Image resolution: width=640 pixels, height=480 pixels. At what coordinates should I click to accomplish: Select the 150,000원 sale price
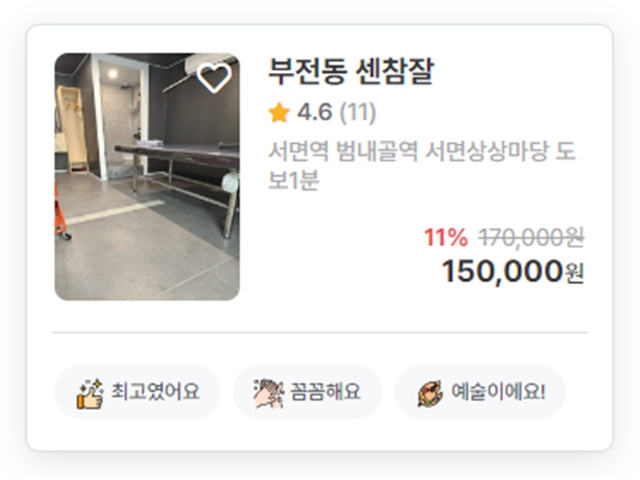(x=513, y=271)
